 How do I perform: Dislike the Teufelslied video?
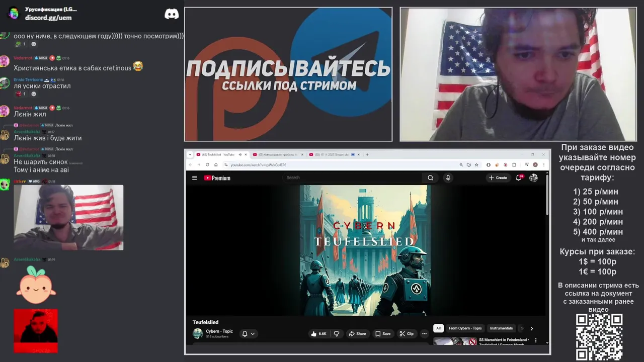point(337,333)
